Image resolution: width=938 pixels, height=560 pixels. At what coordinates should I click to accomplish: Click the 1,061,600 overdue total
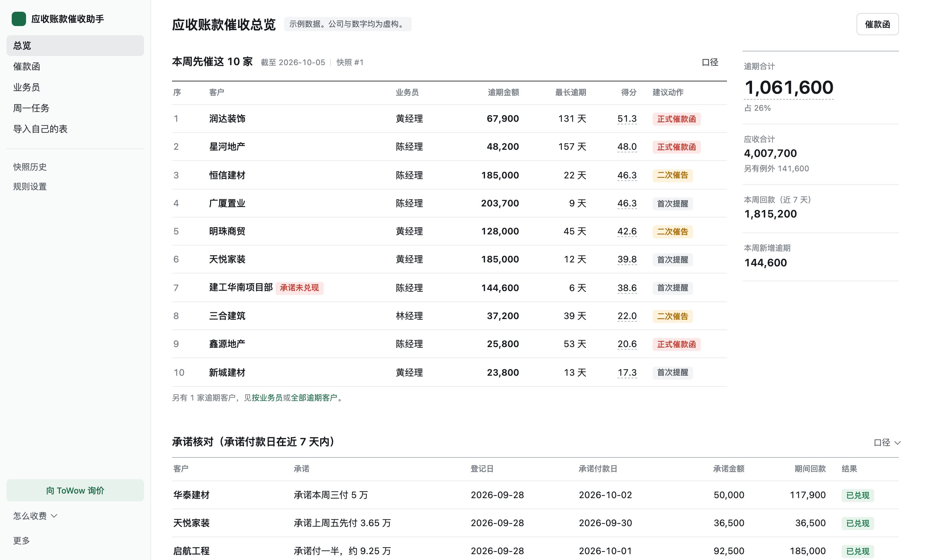[x=789, y=88]
